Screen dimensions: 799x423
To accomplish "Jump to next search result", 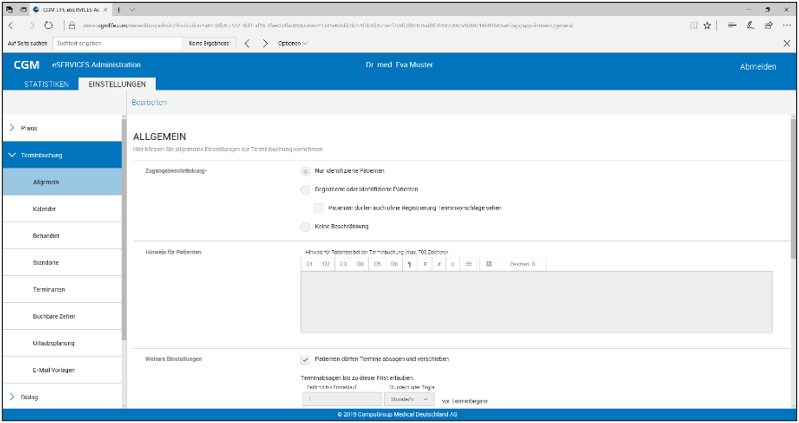I will (265, 43).
